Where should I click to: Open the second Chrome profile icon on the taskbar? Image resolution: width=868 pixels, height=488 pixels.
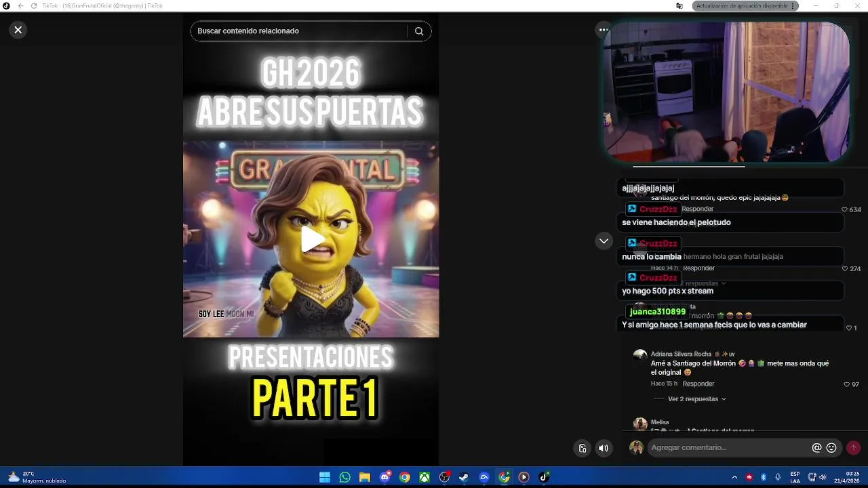(x=504, y=477)
